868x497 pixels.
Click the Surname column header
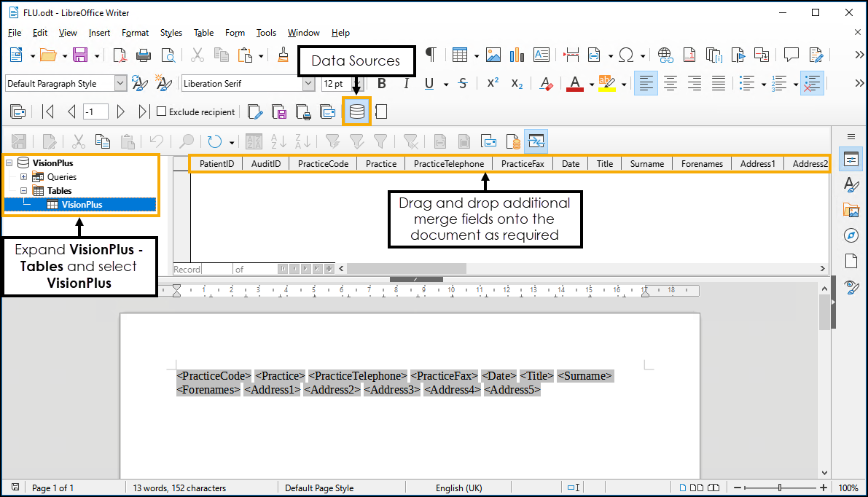point(646,163)
